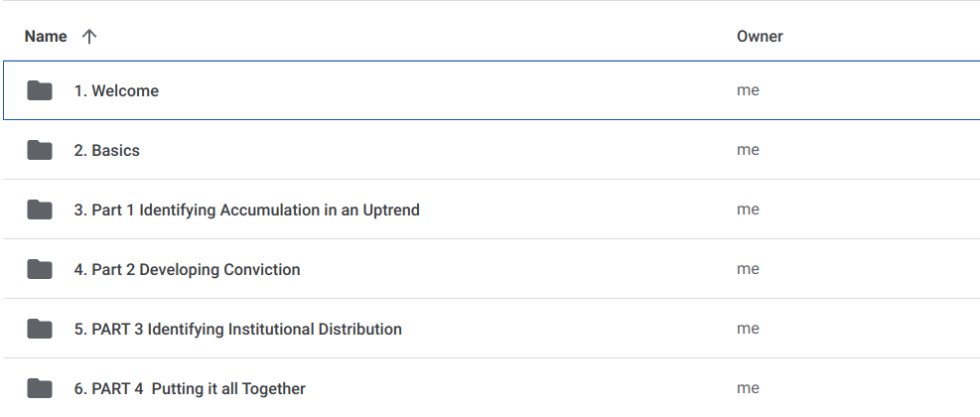Select the '1. Welcome' folder name
The height and width of the screenshot is (417, 980).
pyautogui.click(x=116, y=91)
